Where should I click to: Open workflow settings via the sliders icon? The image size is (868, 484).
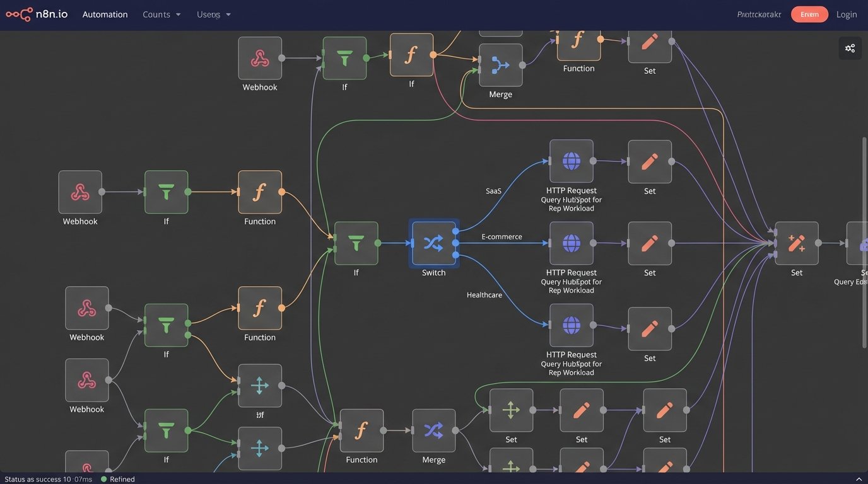850,47
